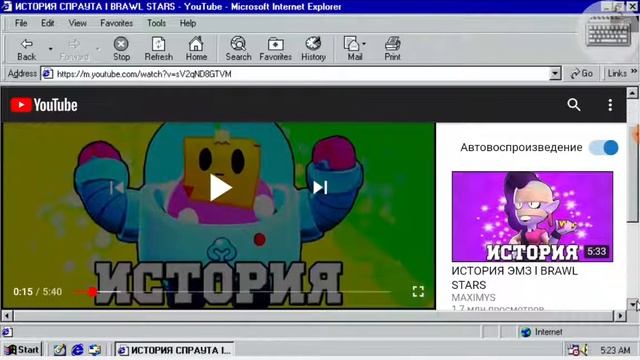The image size is (640, 360).
Task: Open the Edit menu
Action: (x=47, y=23)
